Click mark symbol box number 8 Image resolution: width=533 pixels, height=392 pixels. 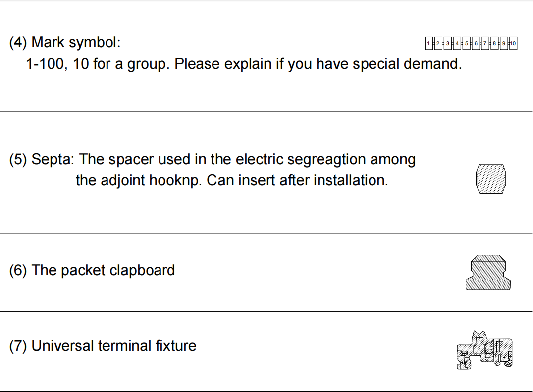494,43
